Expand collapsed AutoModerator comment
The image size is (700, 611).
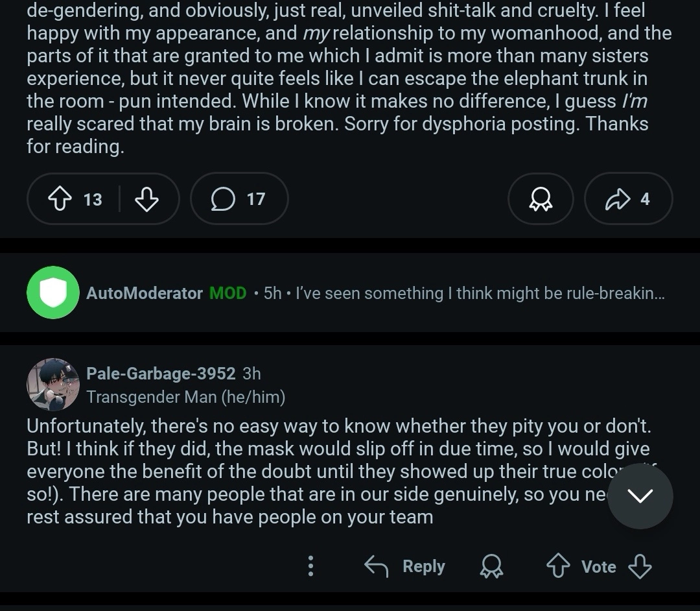[x=480, y=293]
